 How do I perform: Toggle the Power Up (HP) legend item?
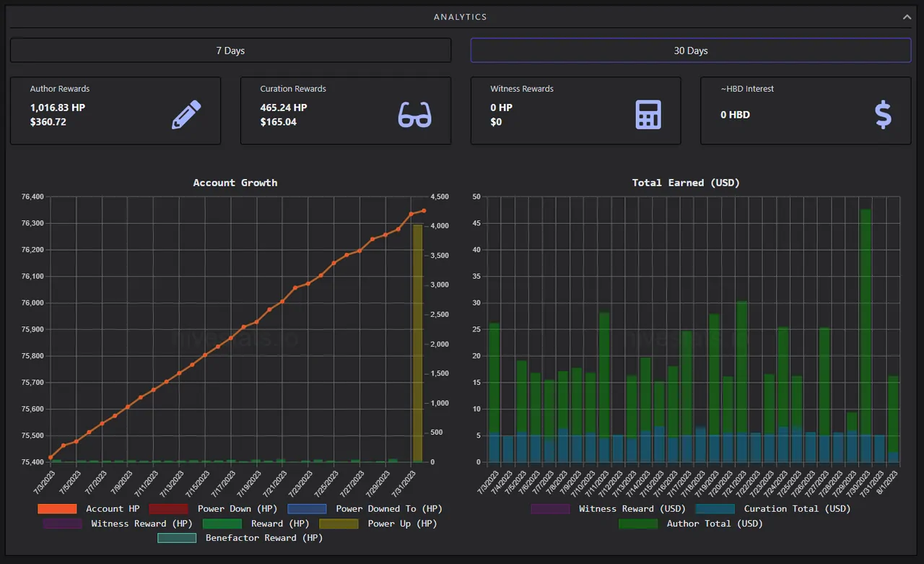(x=378, y=524)
